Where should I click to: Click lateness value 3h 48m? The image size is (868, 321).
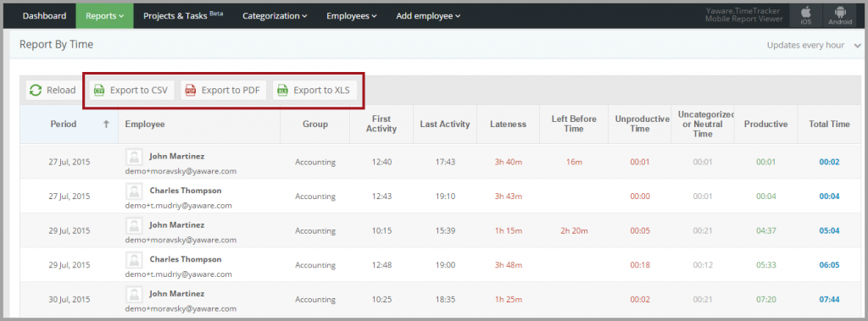[x=509, y=265]
